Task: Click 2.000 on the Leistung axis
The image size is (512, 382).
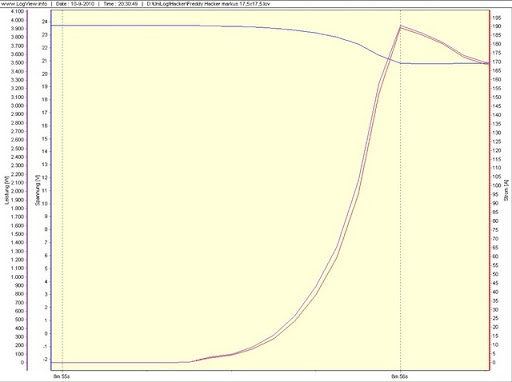Action: tap(17, 191)
